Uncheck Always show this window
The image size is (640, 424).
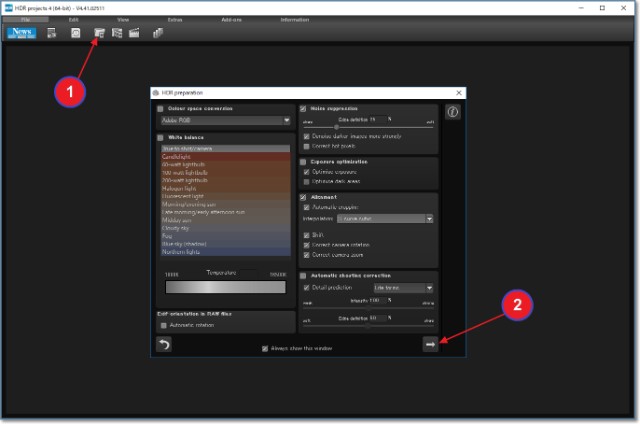pos(264,349)
